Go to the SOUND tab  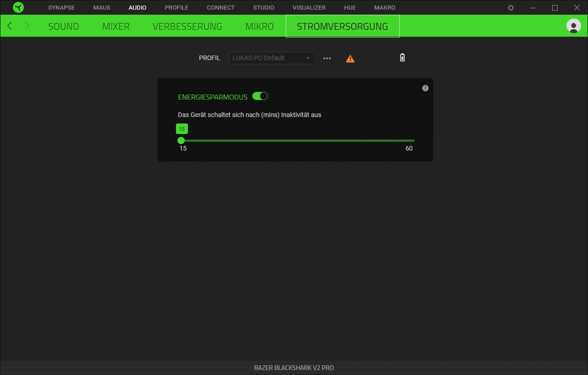(x=63, y=27)
